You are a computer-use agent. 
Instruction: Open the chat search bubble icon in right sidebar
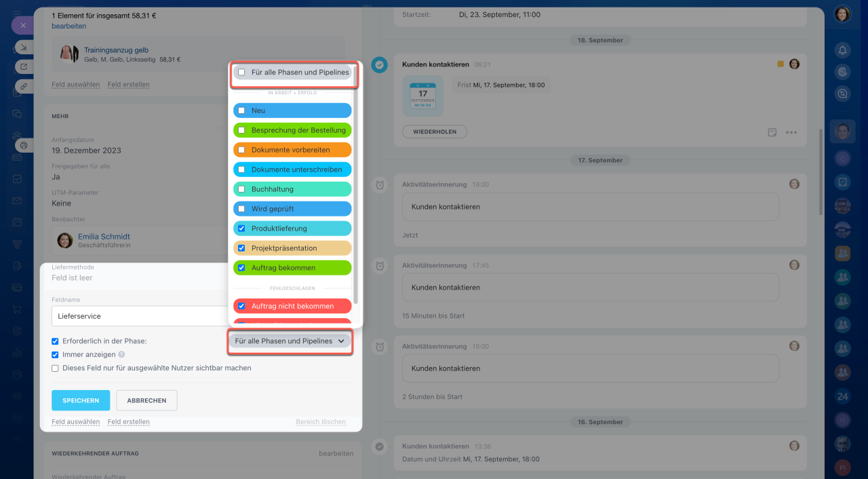843,94
